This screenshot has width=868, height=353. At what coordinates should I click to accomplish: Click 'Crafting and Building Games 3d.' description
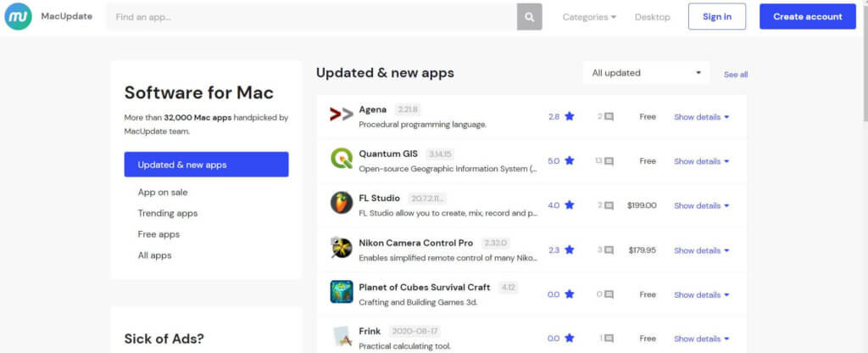click(x=418, y=303)
